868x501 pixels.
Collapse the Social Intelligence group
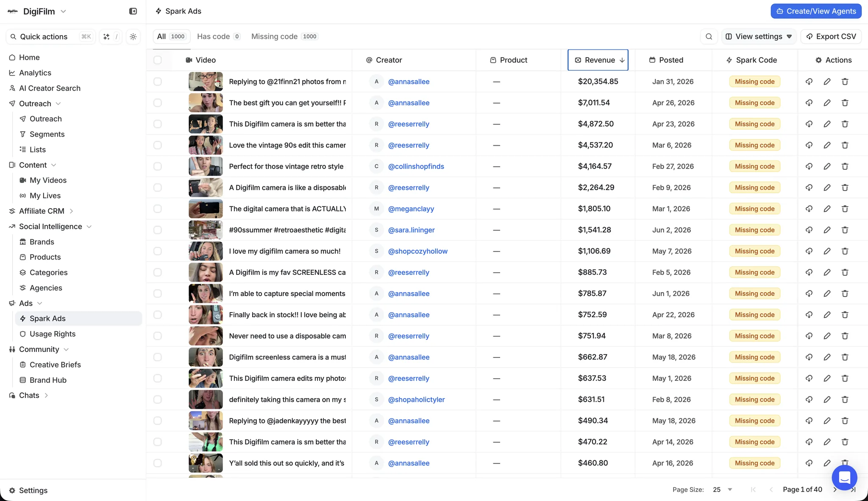(89, 227)
